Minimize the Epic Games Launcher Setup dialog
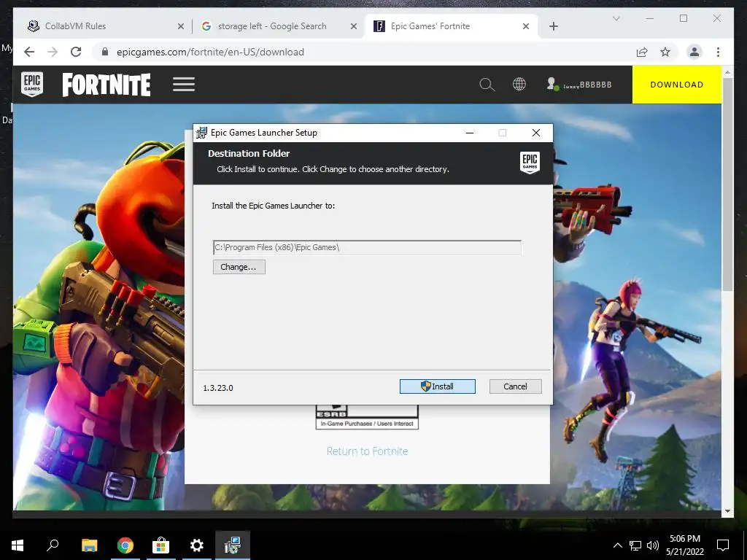747x560 pixels. [x=470, y=133]
